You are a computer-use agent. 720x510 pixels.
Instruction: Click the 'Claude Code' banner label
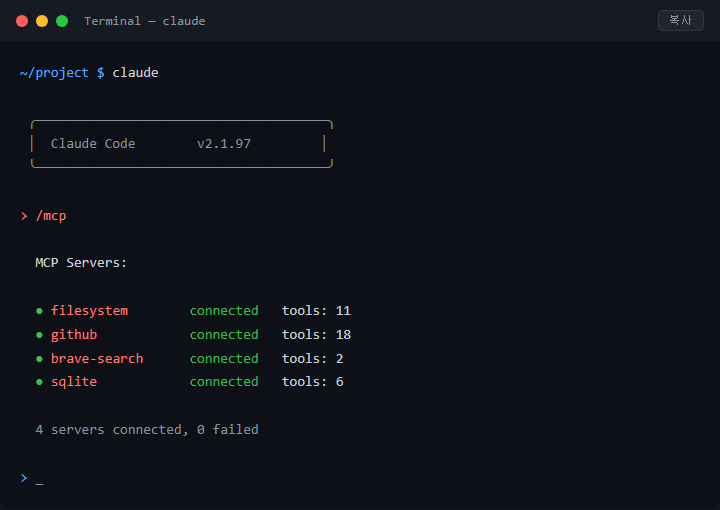tap(93, 144)
